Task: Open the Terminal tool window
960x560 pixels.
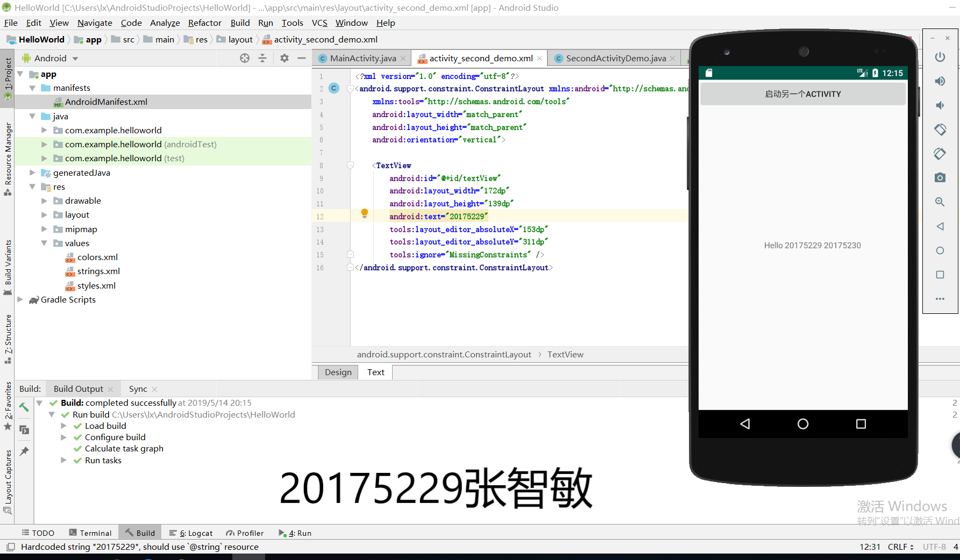Action: tap(90, 533)
